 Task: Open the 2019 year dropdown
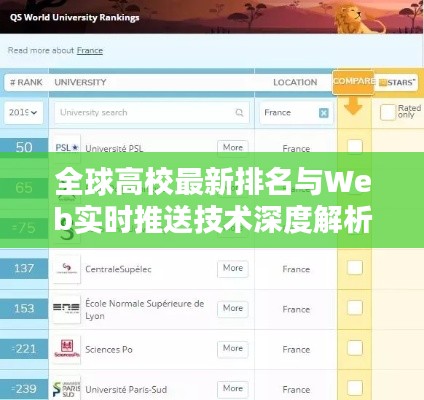pyautogui.click(x=23, y=113)
